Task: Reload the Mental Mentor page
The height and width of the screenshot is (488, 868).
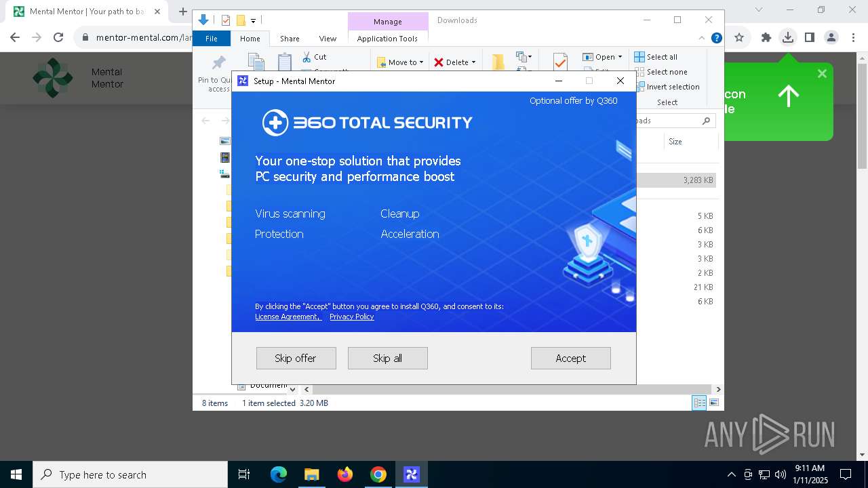Action: [58, 37]
